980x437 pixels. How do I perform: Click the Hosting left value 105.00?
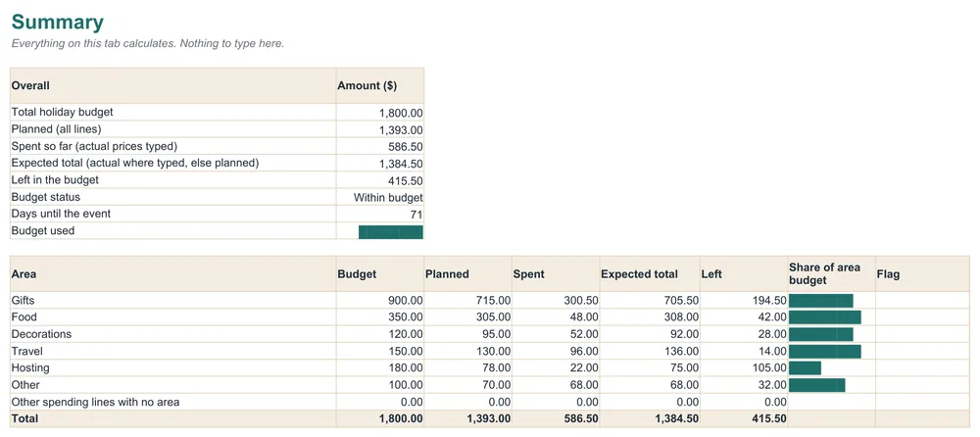click(769, 368)
